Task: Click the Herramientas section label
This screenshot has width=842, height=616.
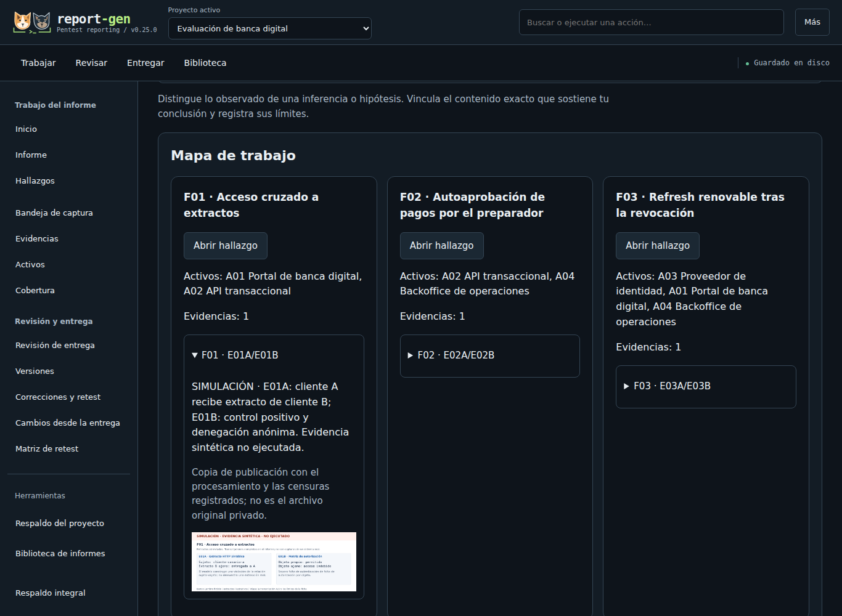Action: tap(40, 496)
